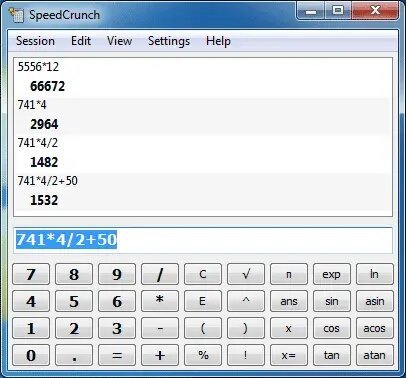The image size is (406, 378).
Task: Click the cos function key
Action: tap(332, 328)
